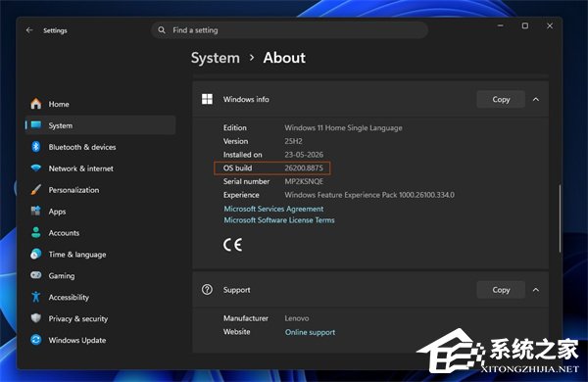This screenshot has height=382, width=588.
Task: Click System in the breadcrumb
Action: pyautogui.click(x=216, y=58)
